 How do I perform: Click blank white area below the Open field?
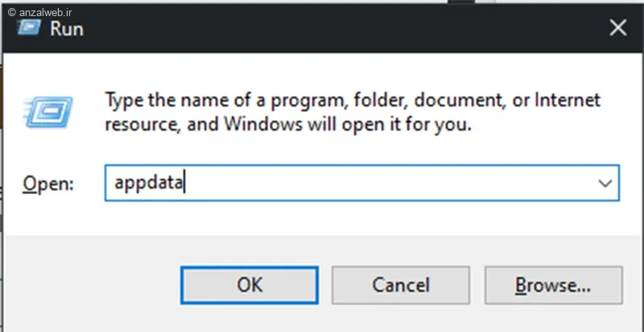322,219
